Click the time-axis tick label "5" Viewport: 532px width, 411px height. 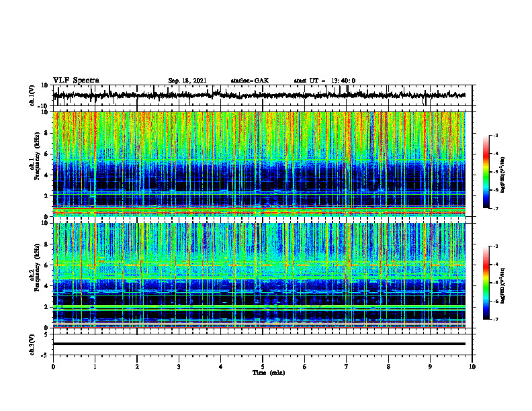pos(263,367)
